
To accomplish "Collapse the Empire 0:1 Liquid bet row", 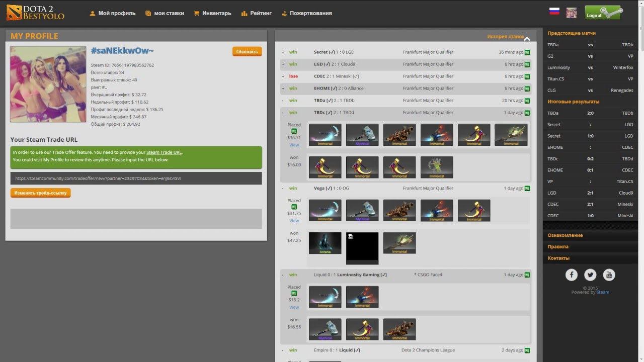I will (283, 350).
